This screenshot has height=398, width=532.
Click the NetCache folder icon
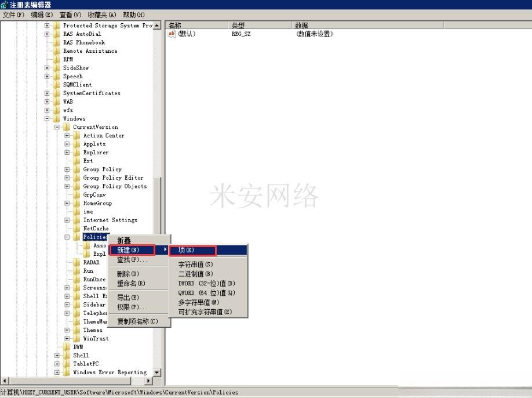pos(77,229)
